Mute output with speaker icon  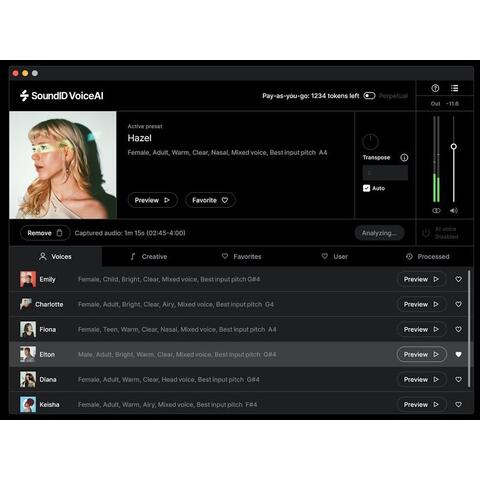pos(454,211)
